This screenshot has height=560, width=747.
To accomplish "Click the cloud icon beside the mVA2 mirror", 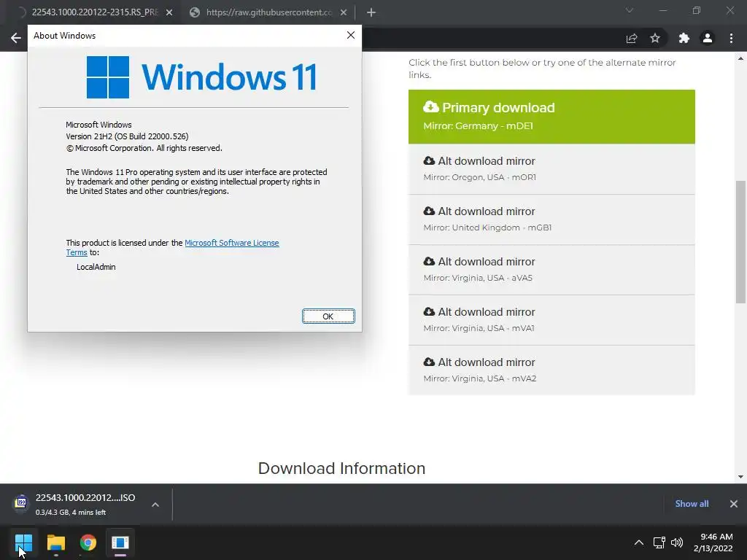I will 429,362.
